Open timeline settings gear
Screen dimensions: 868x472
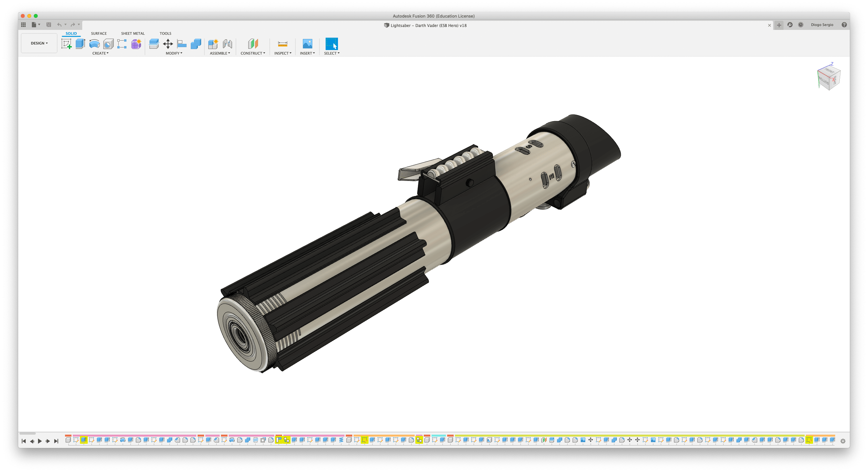tap(843, 441)
